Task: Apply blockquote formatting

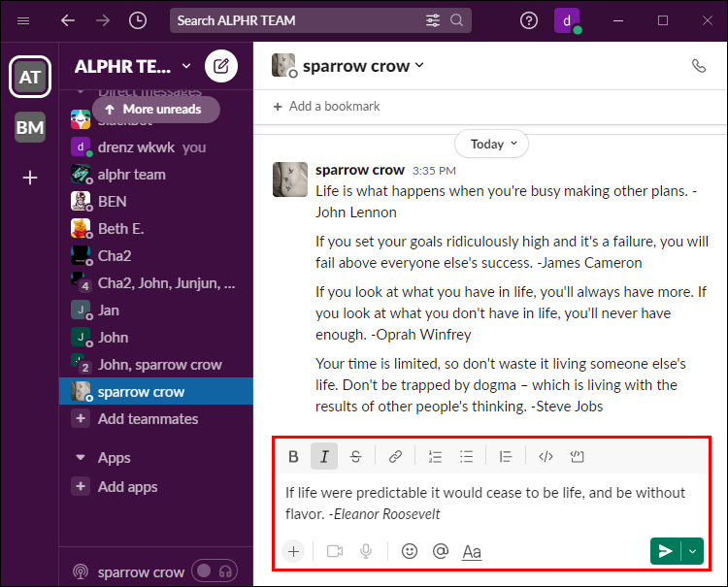Action: pos(505,457)
